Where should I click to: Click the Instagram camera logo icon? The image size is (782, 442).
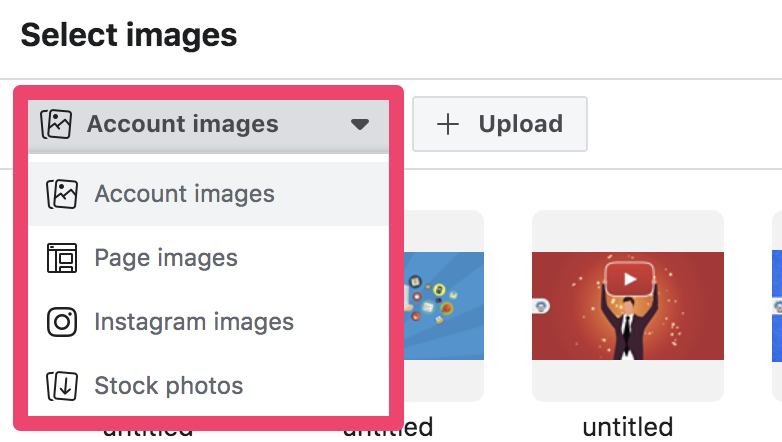pyautogui.click(x=62, y=322)
